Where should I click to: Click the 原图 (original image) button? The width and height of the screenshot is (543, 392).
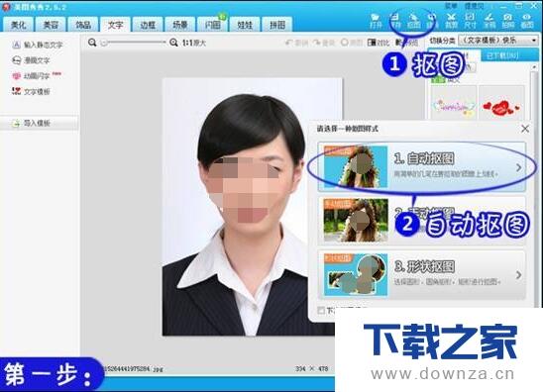pos(352,43)
